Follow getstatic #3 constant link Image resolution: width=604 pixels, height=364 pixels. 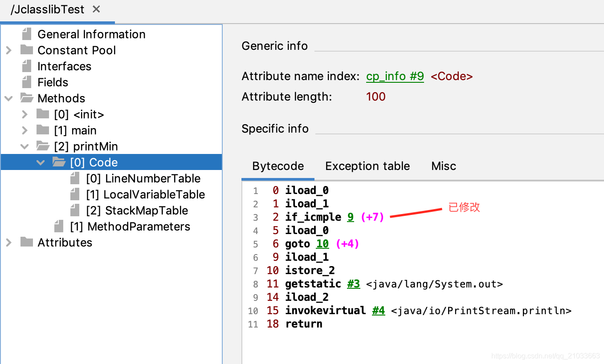point(354,284)
